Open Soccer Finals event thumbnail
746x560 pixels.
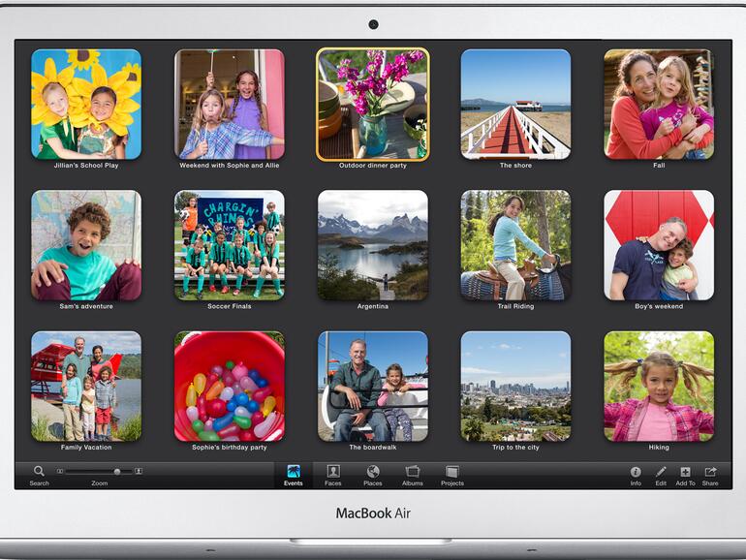click(230, 245)
